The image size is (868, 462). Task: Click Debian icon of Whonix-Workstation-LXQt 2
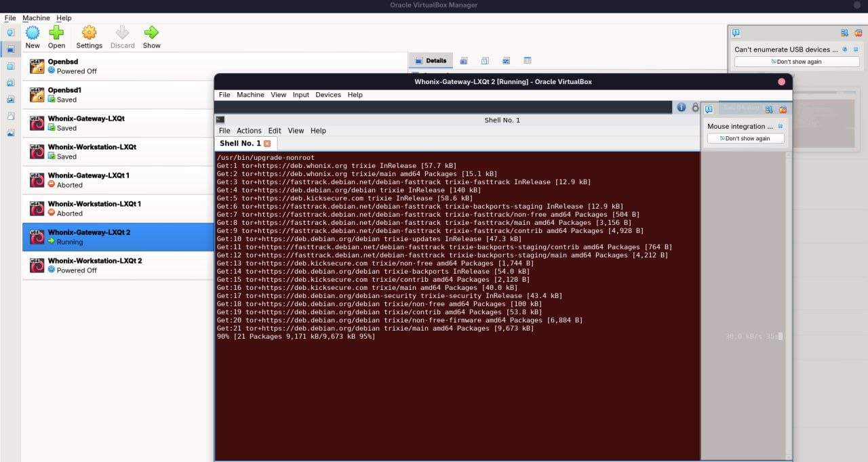point(37,266)
